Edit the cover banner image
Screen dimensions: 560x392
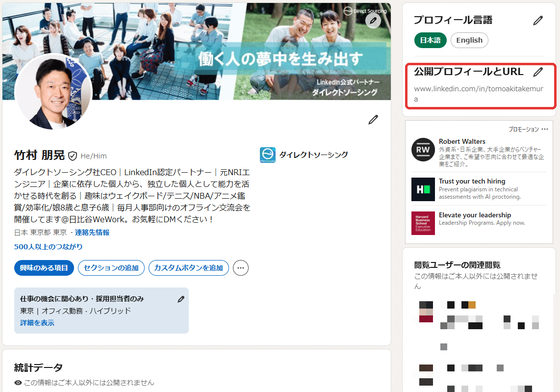[x=373, y=21]
